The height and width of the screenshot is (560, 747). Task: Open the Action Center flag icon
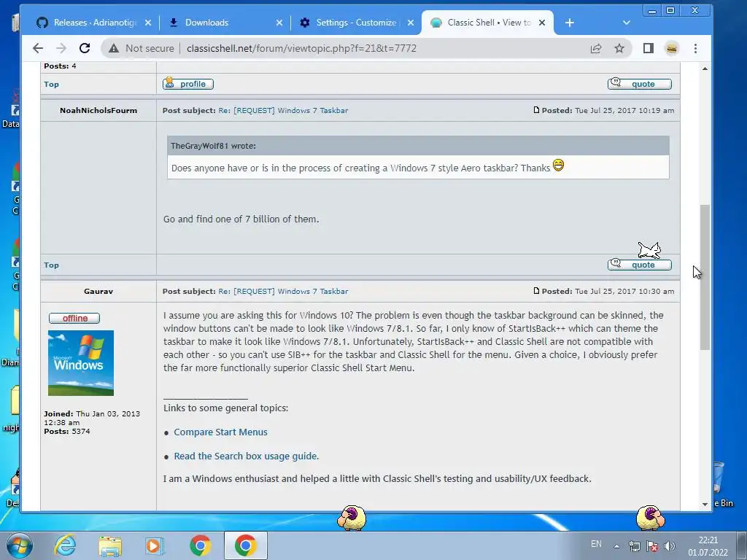(x=652, y=546)
